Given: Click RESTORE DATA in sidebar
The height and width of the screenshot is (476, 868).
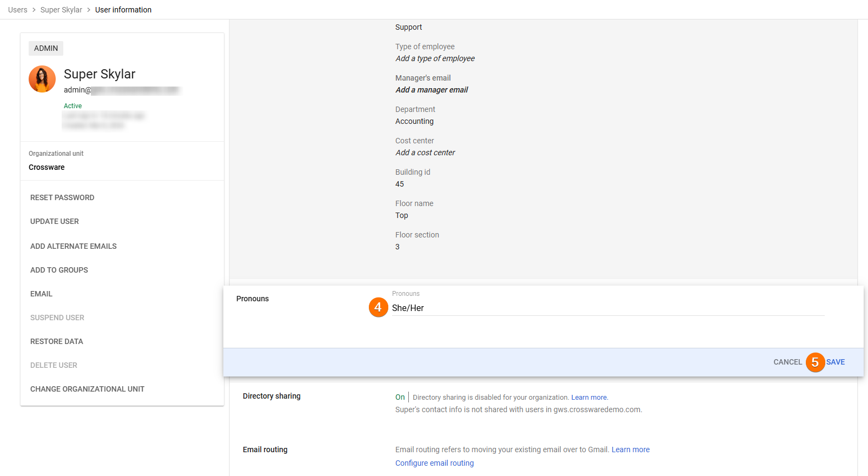Looking at the screenshot, I should pyautogui.click(x=57, y=341).
